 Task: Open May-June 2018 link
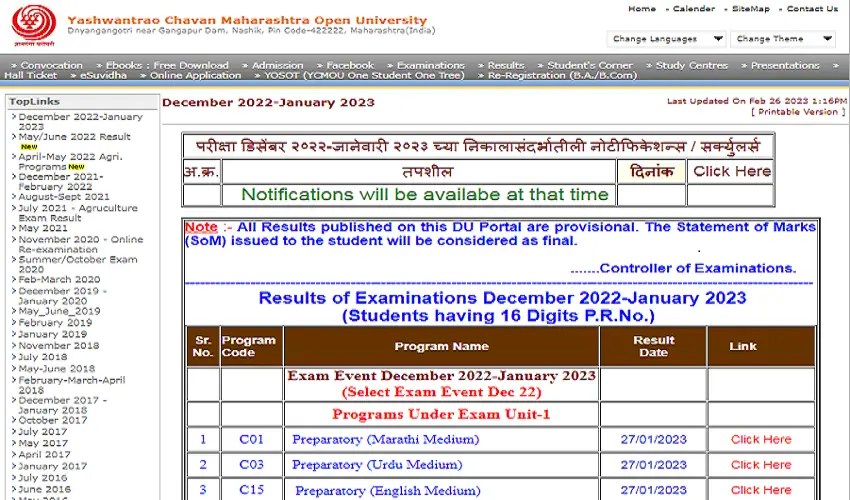56,368
